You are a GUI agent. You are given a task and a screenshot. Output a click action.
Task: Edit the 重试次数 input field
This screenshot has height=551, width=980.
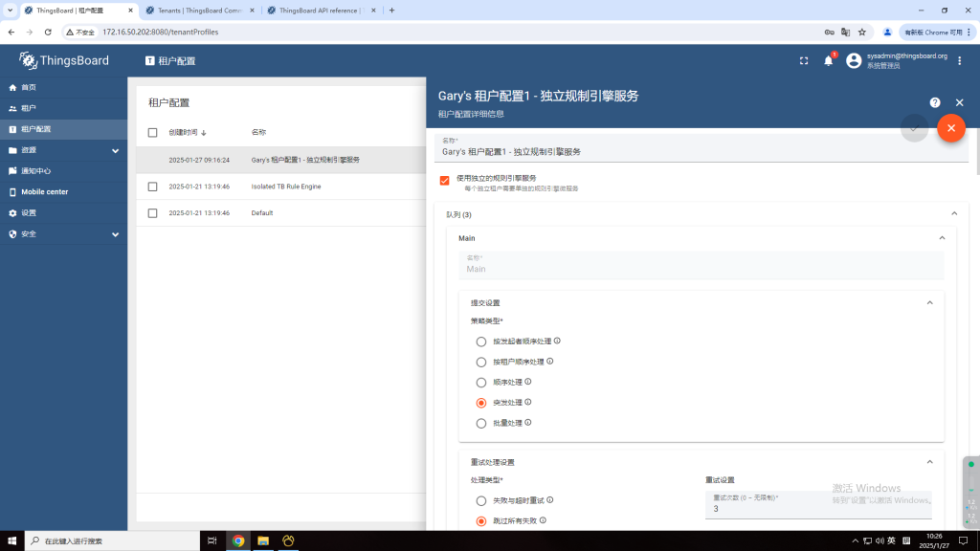(x=819, y=505)
